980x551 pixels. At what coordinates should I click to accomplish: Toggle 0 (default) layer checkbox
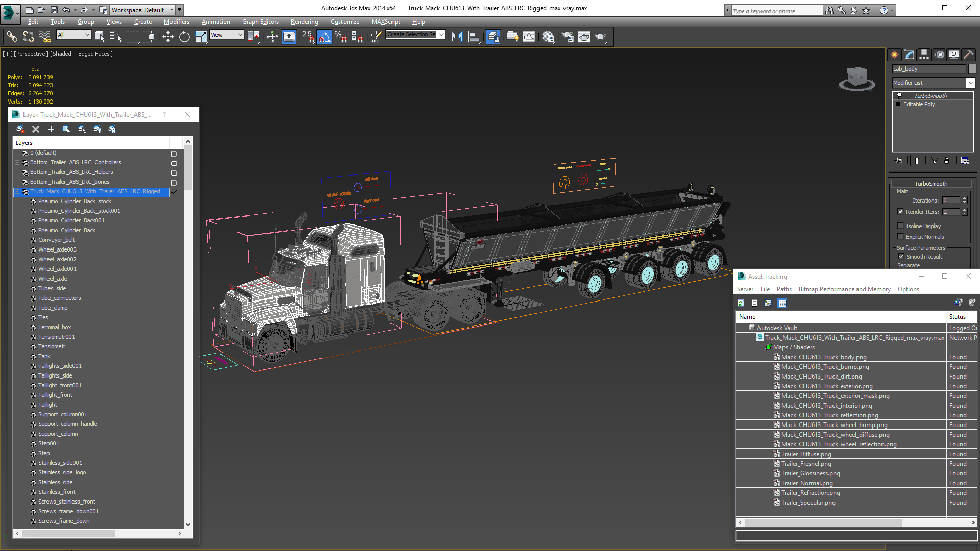174,154
